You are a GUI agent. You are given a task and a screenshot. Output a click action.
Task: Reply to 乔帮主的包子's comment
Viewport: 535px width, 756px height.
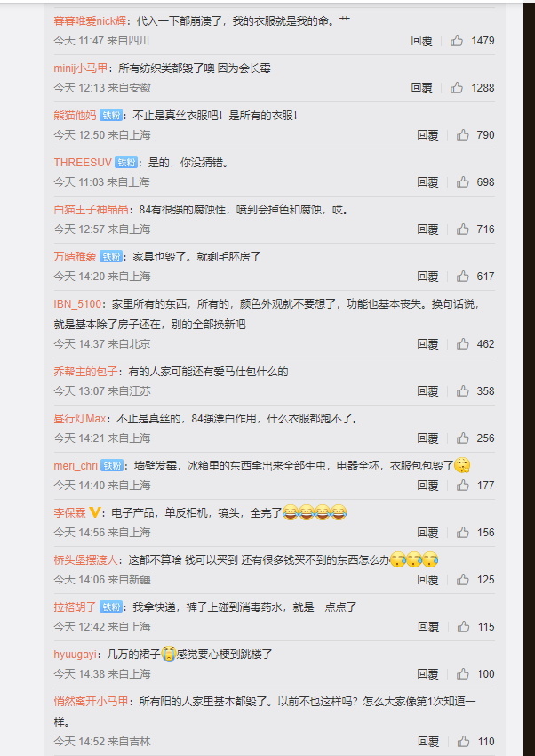point(427,391)
